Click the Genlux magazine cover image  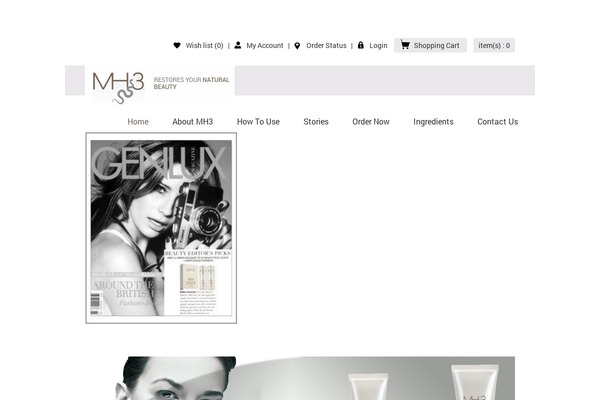161,228
